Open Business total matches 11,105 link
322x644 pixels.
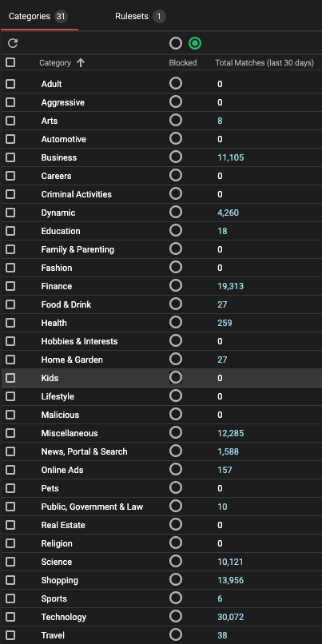[x=230, y=157]
